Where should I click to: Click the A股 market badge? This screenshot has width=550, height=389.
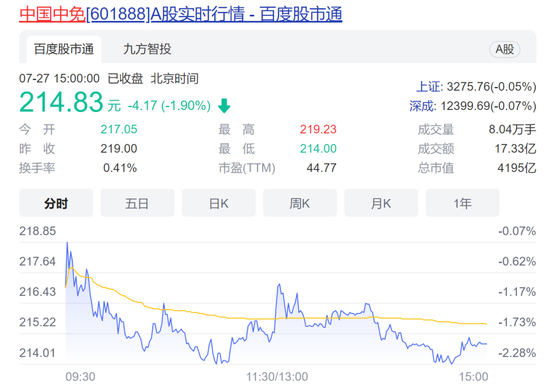tap(504, 49)
